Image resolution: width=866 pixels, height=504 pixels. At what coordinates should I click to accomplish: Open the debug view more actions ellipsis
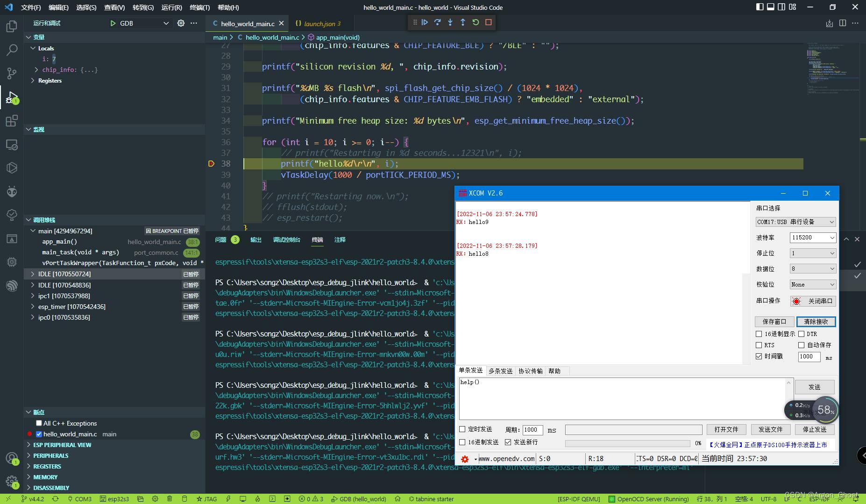(194, 23)
